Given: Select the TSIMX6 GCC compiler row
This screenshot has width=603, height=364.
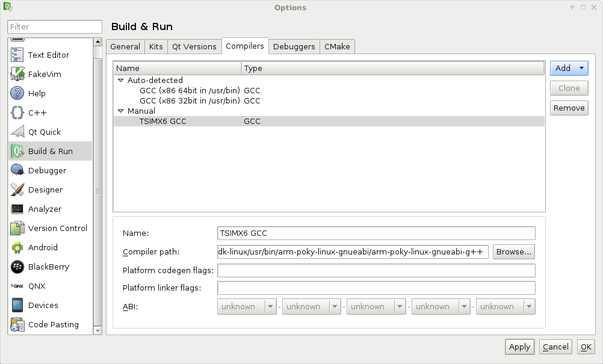Looking at the screenshot, I should click(329, 121).
